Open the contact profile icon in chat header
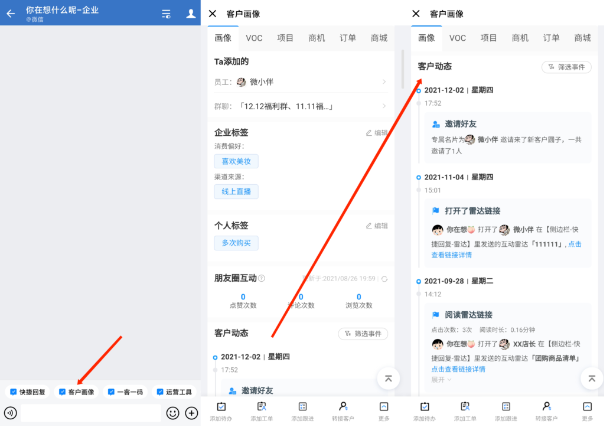 pyautogui.click(x=191, y=14)
